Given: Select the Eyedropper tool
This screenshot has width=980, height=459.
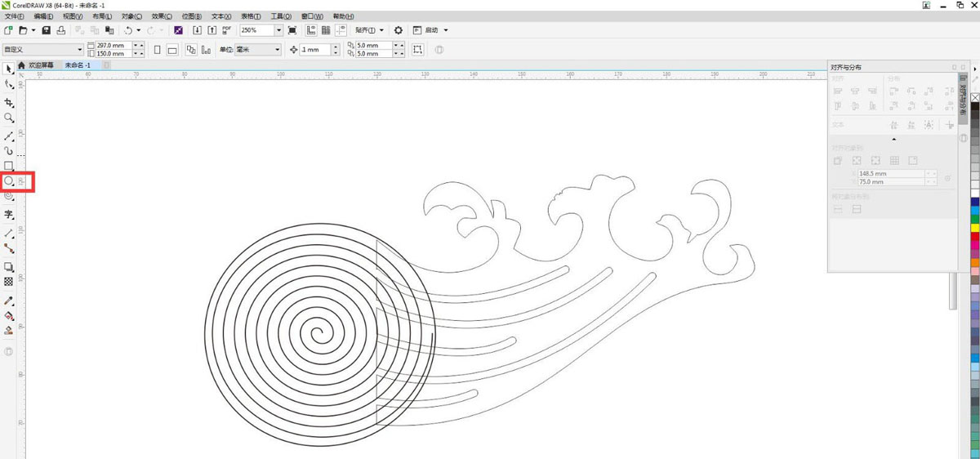Looking at the screenshot, I should [x=9, y=301].
